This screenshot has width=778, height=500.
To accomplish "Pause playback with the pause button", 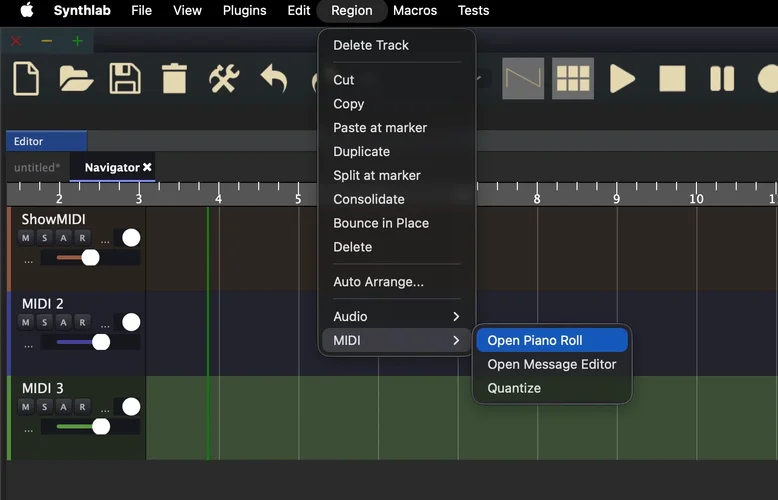I will [722, 78].
